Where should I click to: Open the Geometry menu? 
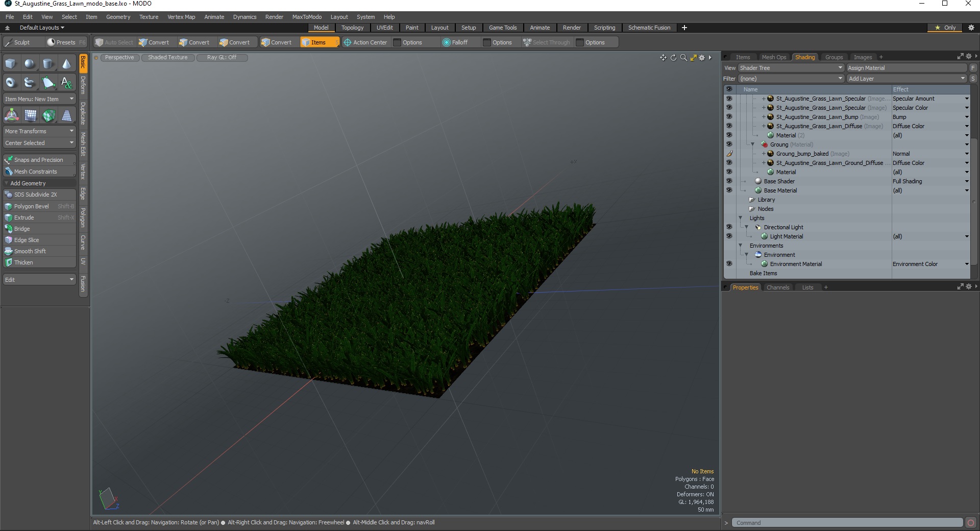click(x=118, y=17)
